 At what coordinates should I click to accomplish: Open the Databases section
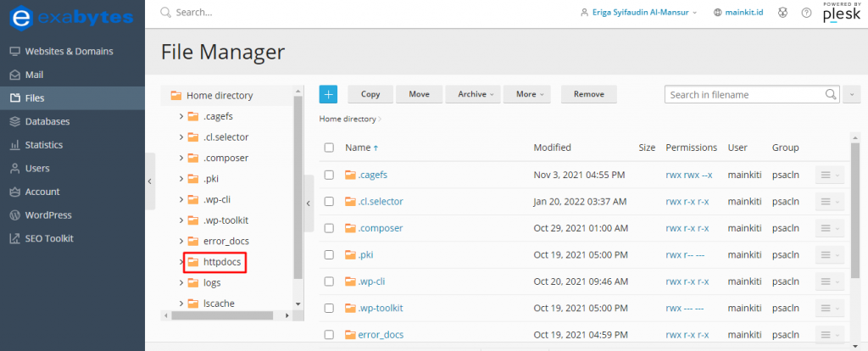point(47,121)
